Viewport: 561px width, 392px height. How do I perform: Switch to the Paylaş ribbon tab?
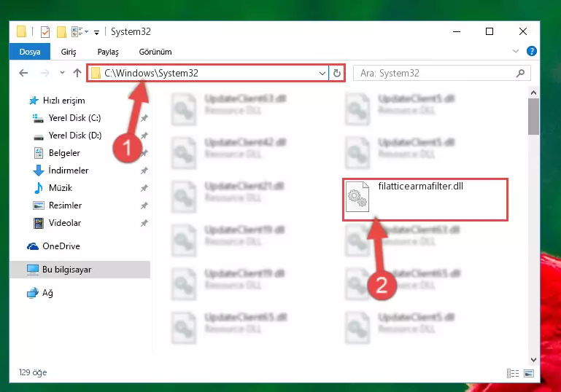108,52
